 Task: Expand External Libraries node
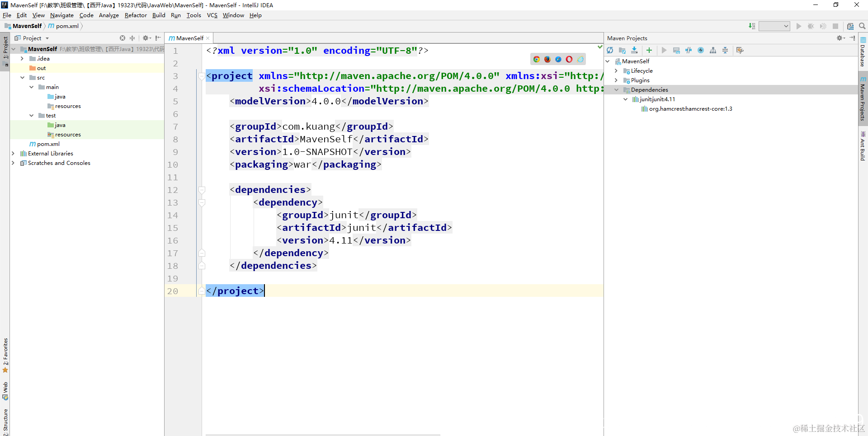coord(13,154)
